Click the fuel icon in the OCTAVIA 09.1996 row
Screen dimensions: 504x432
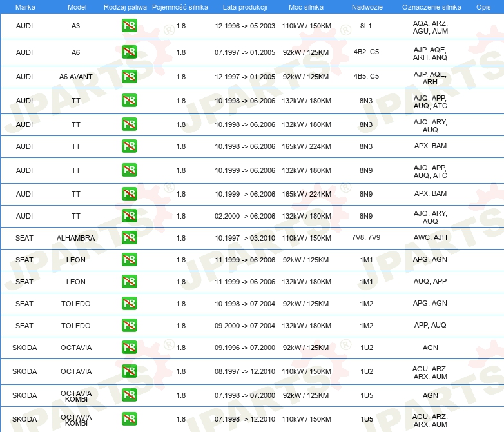click(x=129, y=348)
